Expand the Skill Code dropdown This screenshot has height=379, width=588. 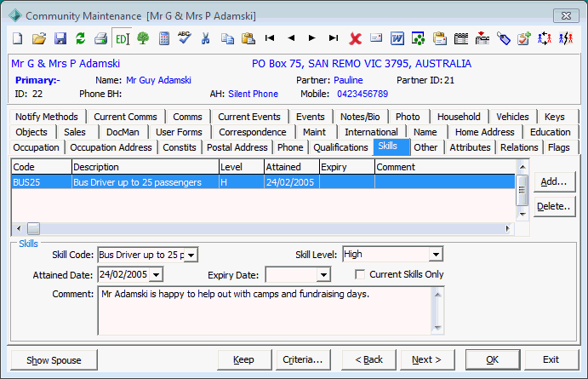coord(191,256)
